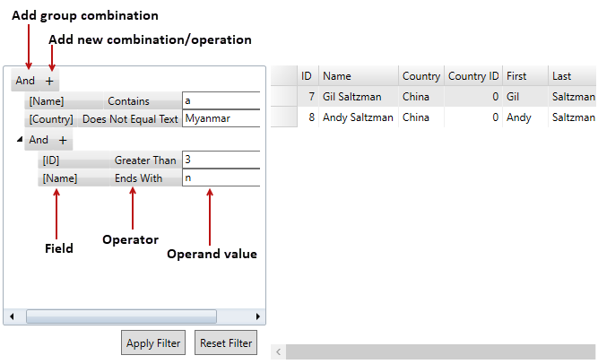The image size is (598, 364).
Task: Open the nested And group combination
Action: point(39,140)
